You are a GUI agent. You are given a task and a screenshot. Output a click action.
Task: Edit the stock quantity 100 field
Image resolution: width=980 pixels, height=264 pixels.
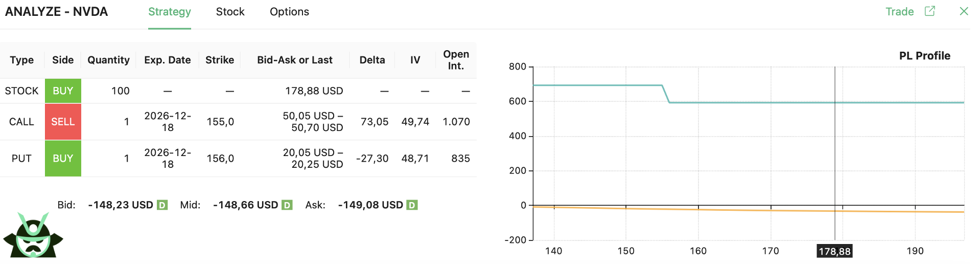[x=120, y=91]
